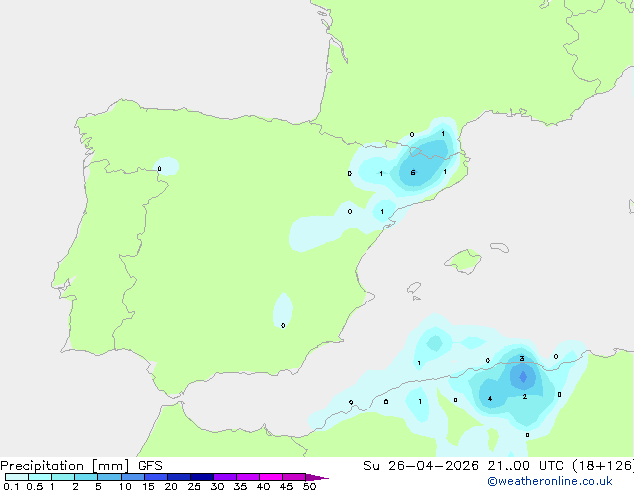Viewport: 634px width, 490px height.
Task: Click the 'Precipitation [mm] GFS' title text
Action: click(x=81, y=466)
